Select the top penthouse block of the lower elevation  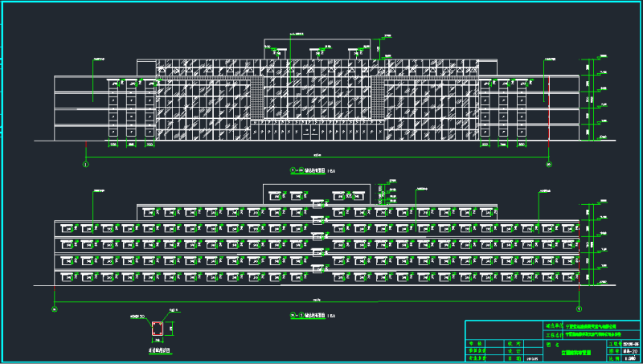coord(317,193)
